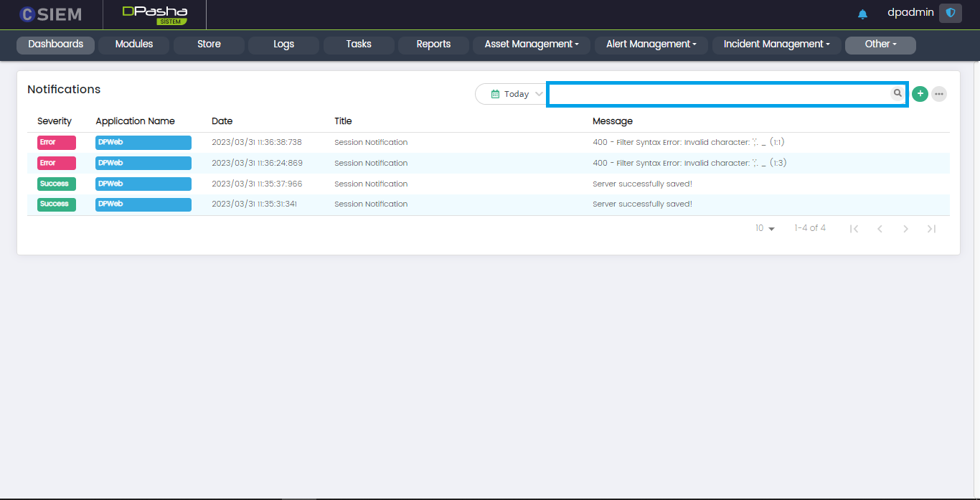Jump to the last page arrow
Image resolution: width=980 pixels, height=500 pixels.
[x=931, y=229]
